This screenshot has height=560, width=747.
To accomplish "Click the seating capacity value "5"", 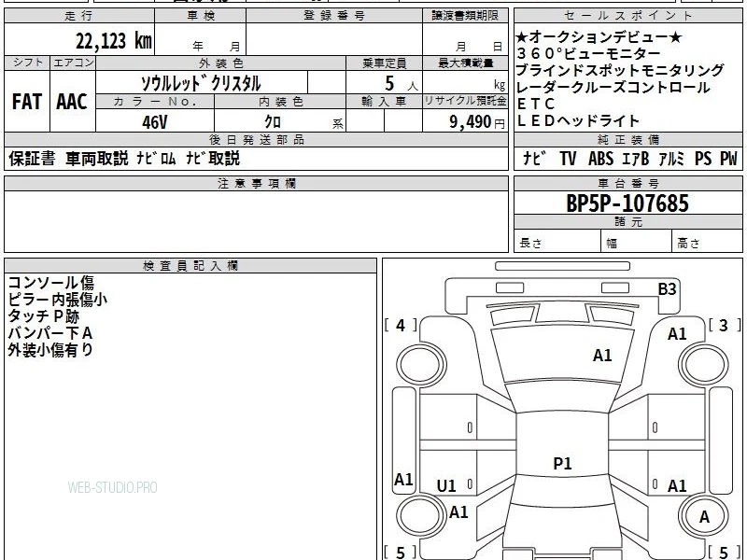I will pos(389,84).
